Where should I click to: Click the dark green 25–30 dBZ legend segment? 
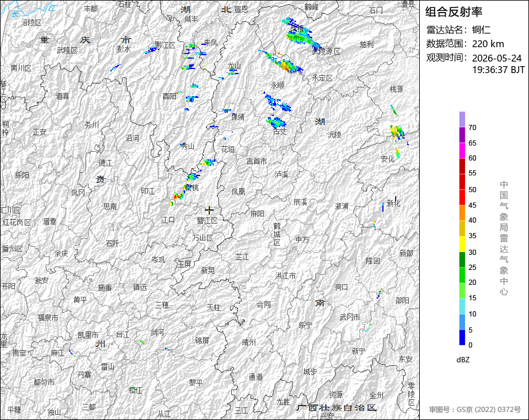(x=462, y=259)
